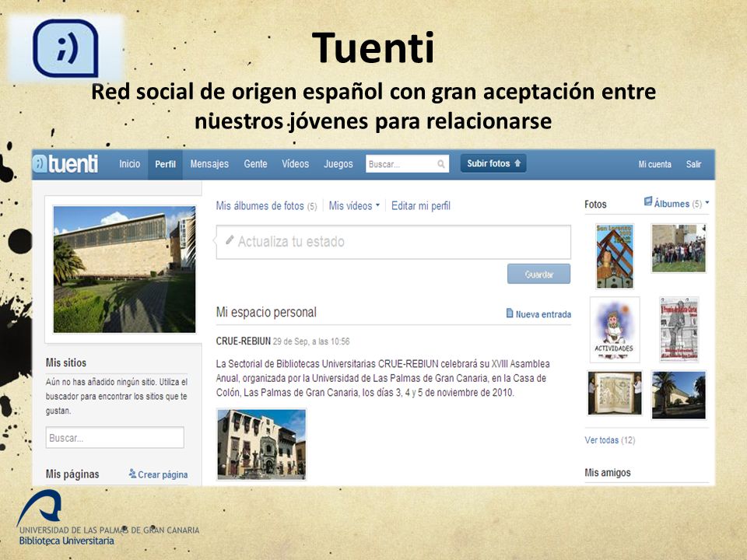
Task: Click the Crear página link text
Action: pos(163,474)
